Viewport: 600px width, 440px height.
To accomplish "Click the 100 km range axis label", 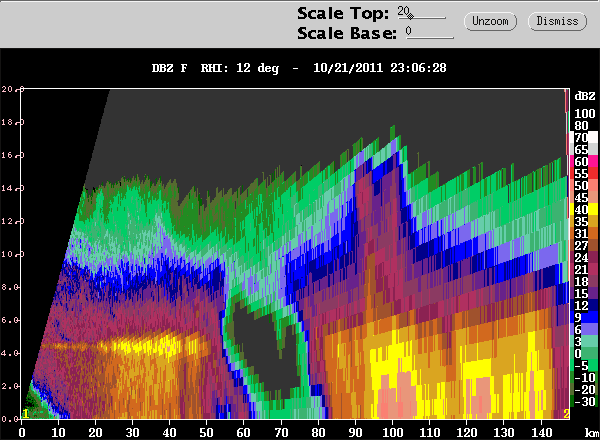I will tap(393, 433).
